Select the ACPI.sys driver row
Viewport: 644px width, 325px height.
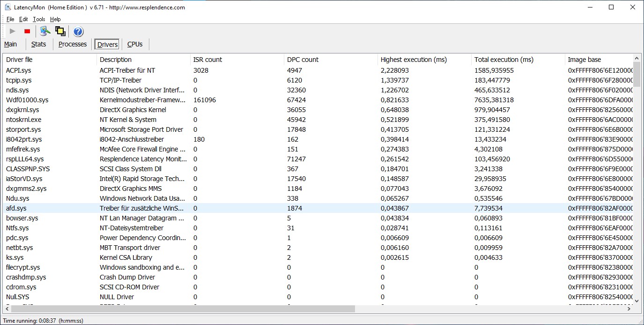pyautogui.click(x=19, y=70)
